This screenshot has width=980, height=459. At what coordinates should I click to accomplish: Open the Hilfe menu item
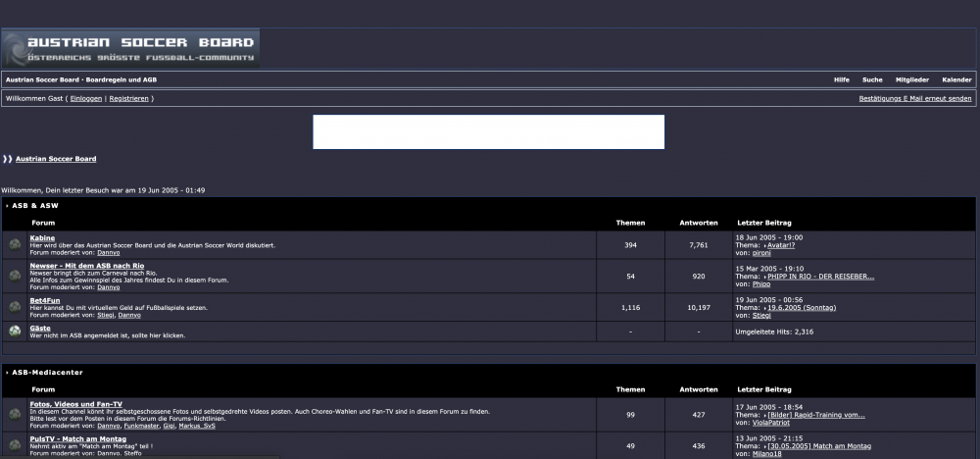(x=841, y=80)
